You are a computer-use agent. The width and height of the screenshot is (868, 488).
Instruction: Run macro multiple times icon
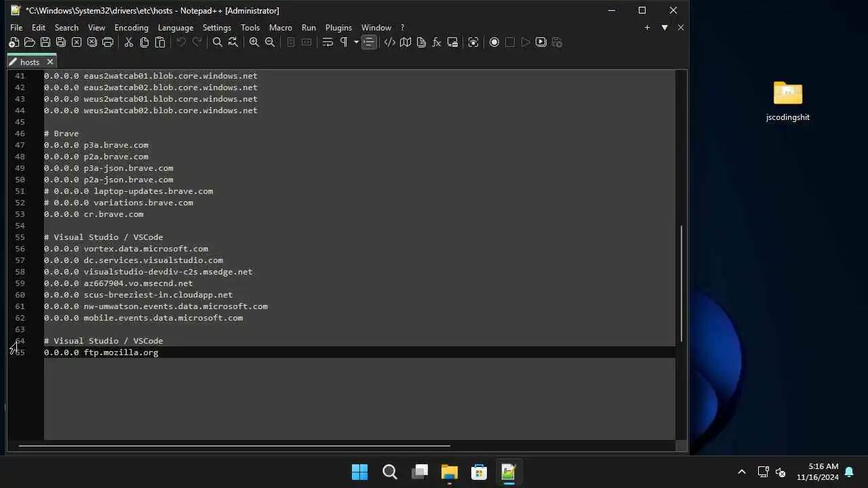pos(540,42)
